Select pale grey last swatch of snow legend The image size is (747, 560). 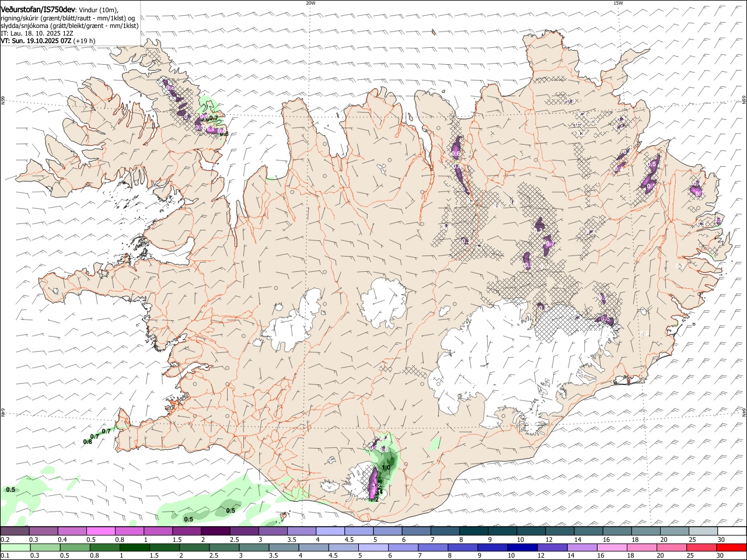click(x=703, y=531)
